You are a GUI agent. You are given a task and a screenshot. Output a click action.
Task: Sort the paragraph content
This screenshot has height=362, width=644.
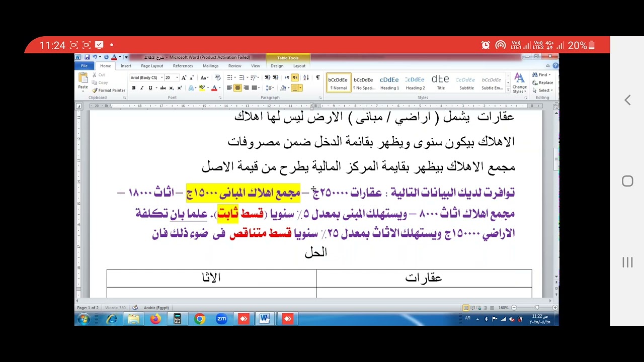(306, 77)
